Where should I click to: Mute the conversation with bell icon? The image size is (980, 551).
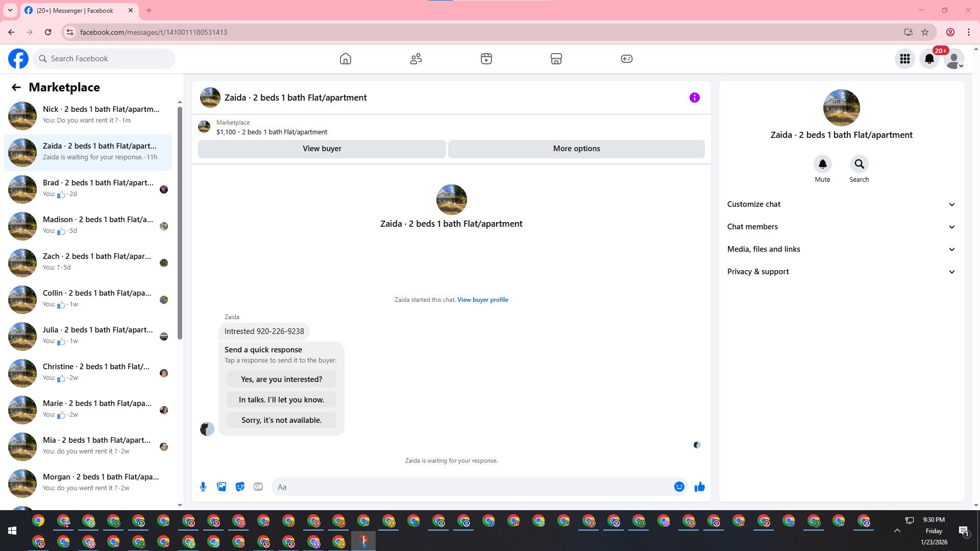pos(823,164)
